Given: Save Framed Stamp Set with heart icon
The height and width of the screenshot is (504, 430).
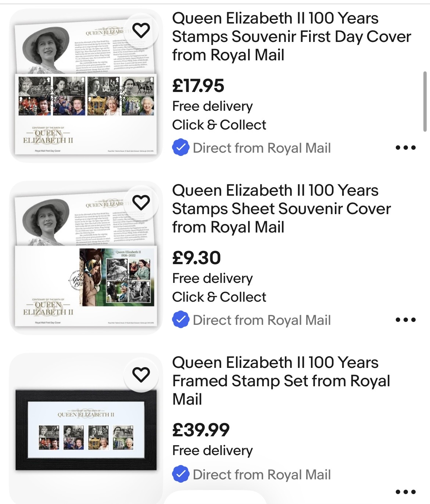Looking at the screenshot, I should [x=141, y=375].
